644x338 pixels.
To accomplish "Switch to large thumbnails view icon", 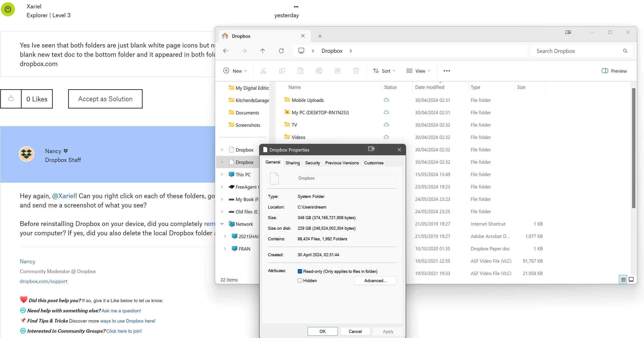I will coord(631,279).
